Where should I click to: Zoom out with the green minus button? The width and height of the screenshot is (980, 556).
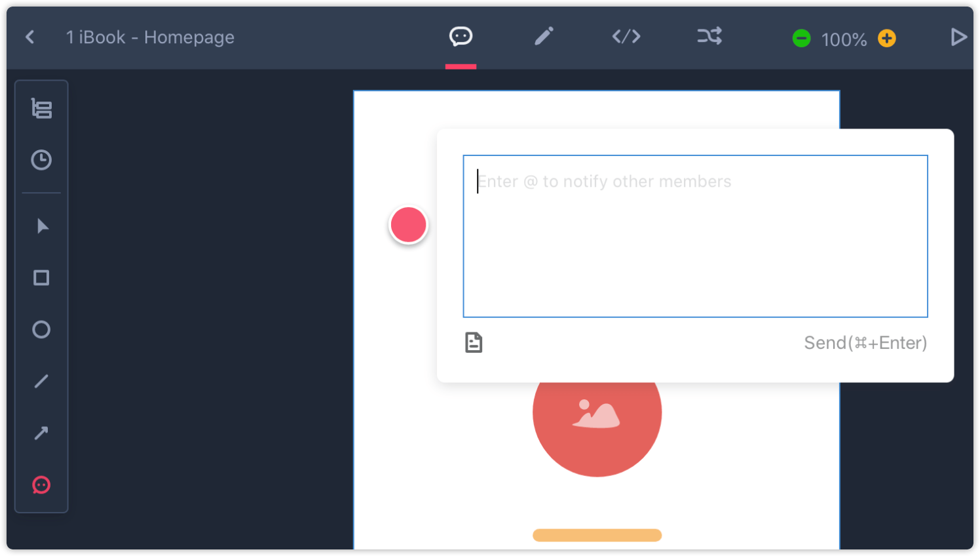[801, 39]
